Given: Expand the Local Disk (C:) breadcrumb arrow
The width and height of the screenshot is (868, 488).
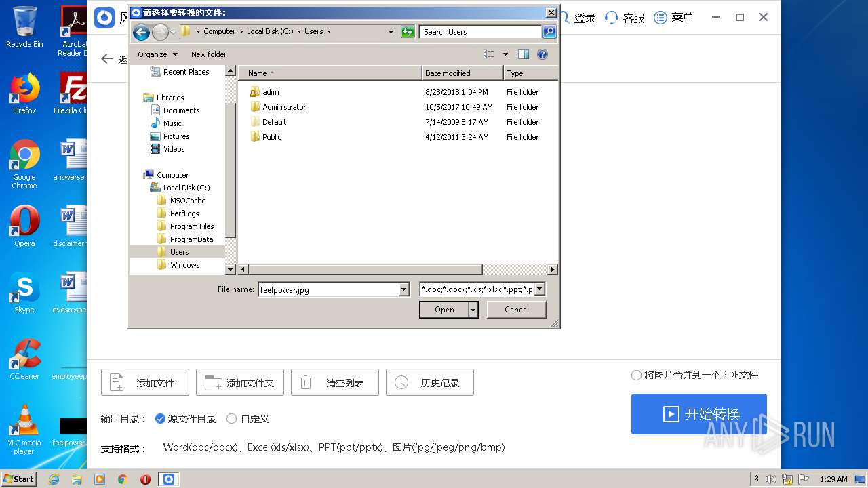Looking at the screenshot, I should 299,32.
